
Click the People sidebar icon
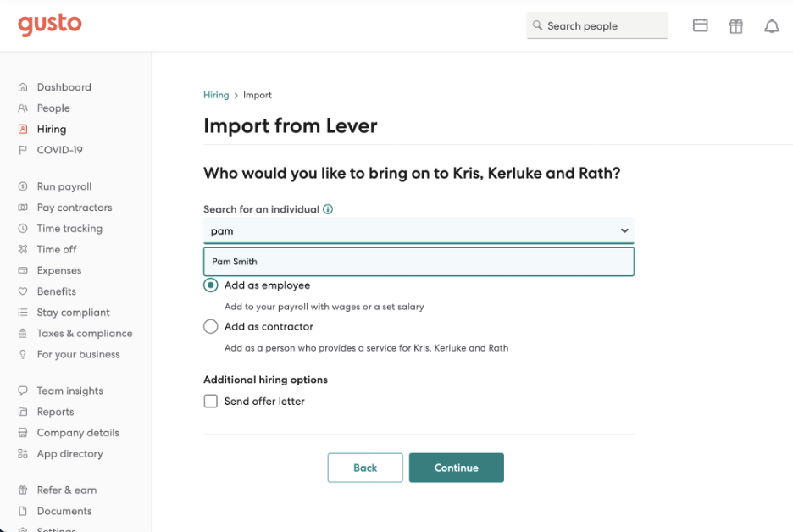click(x=23, y=108)
